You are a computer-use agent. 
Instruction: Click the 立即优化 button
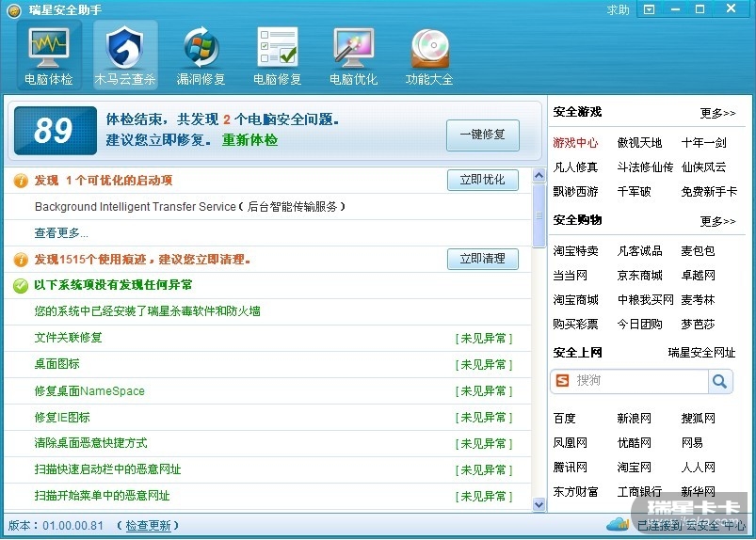(483, 180)
